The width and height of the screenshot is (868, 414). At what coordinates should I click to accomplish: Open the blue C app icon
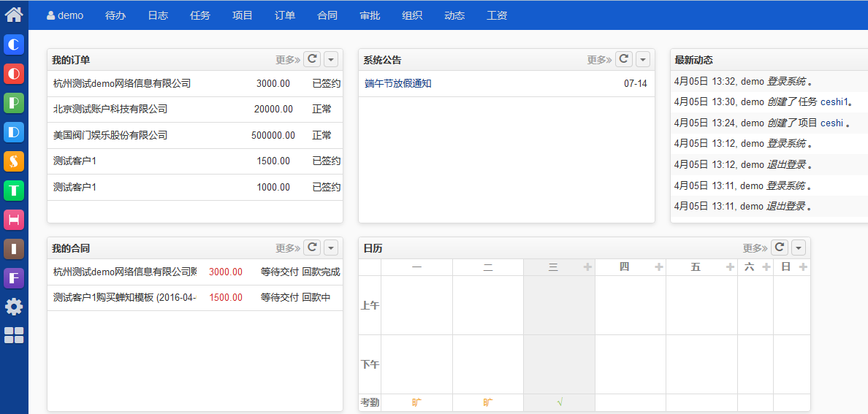pos(14,45)
